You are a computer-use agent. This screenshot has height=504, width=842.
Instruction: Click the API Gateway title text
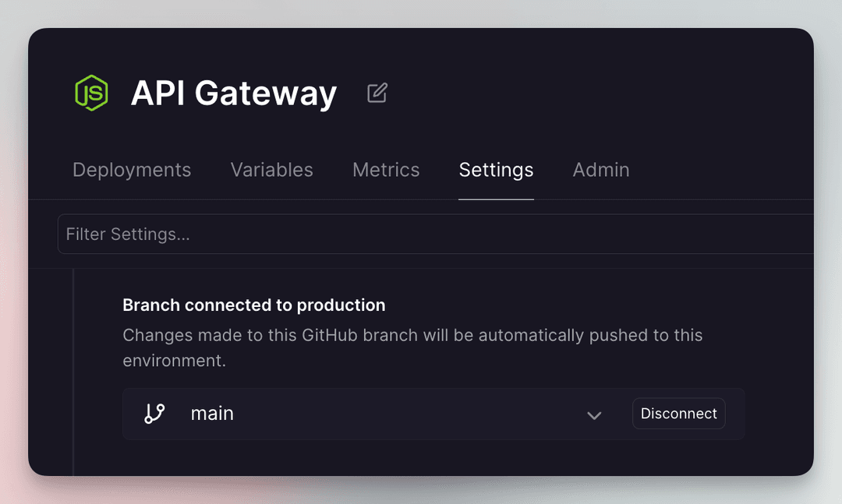coord(233,93)
